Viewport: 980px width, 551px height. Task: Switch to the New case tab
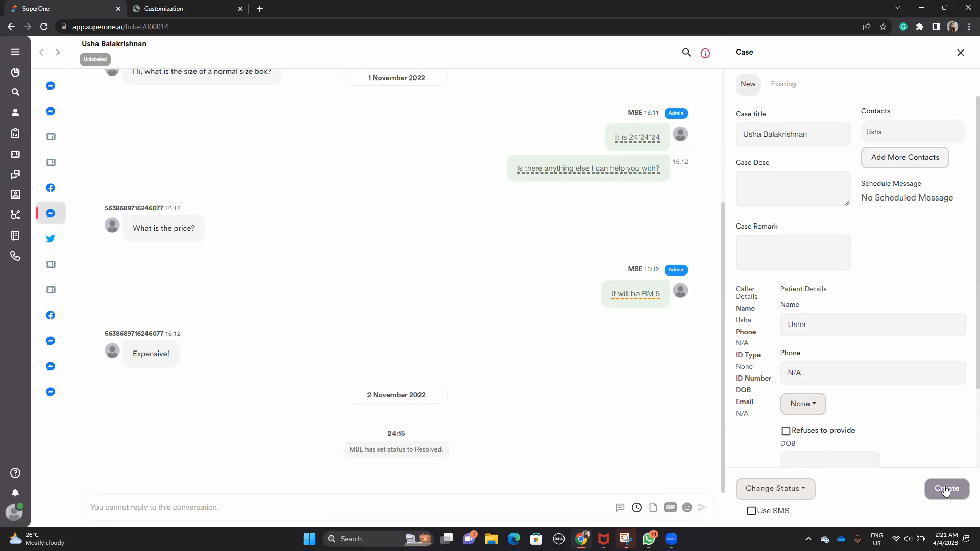point(748,84)
